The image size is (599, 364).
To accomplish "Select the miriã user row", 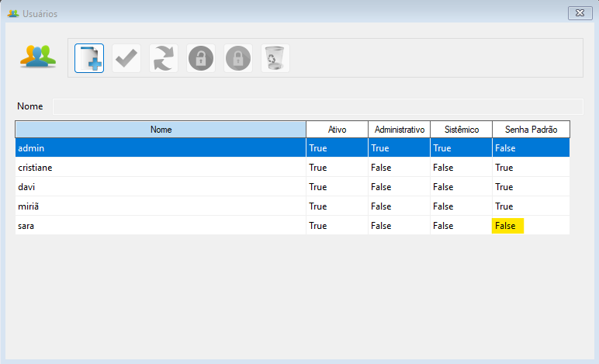I will click(161, 206).
